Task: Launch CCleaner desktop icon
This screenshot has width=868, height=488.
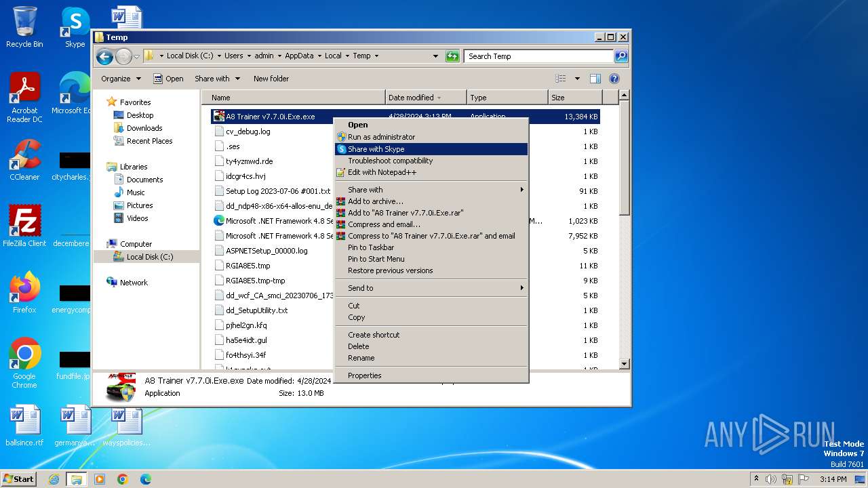Action: (x=24, y=160)
